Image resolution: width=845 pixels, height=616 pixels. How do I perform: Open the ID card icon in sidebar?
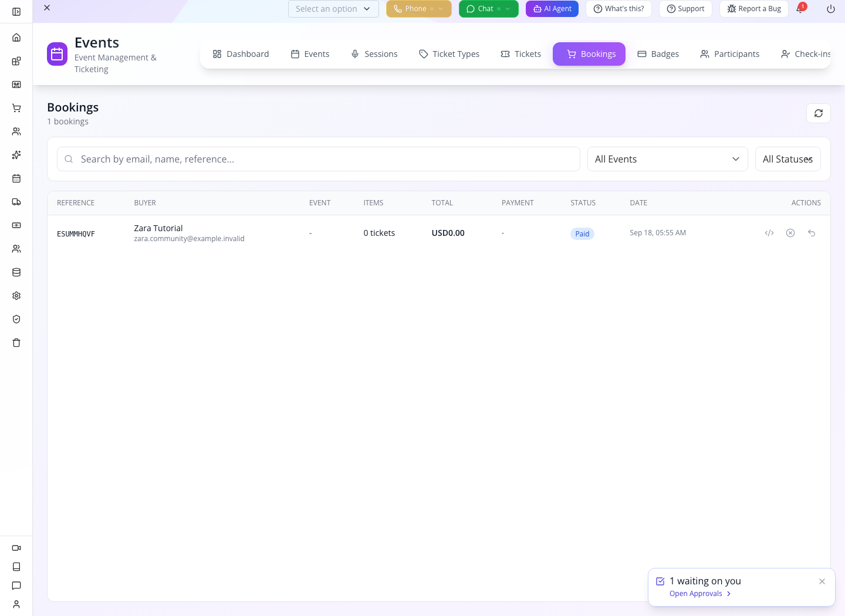click(x=16, y=84)
